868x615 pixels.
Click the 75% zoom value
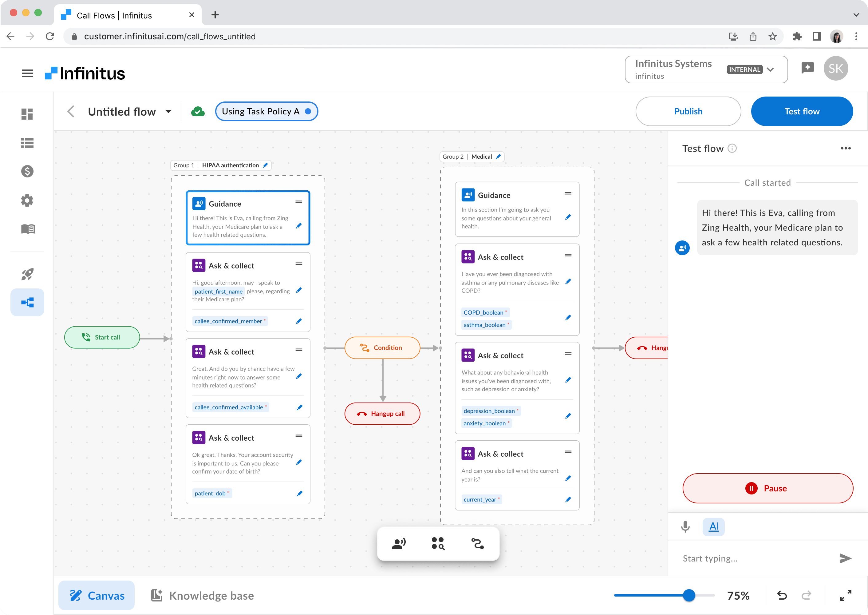pos(738,596)
